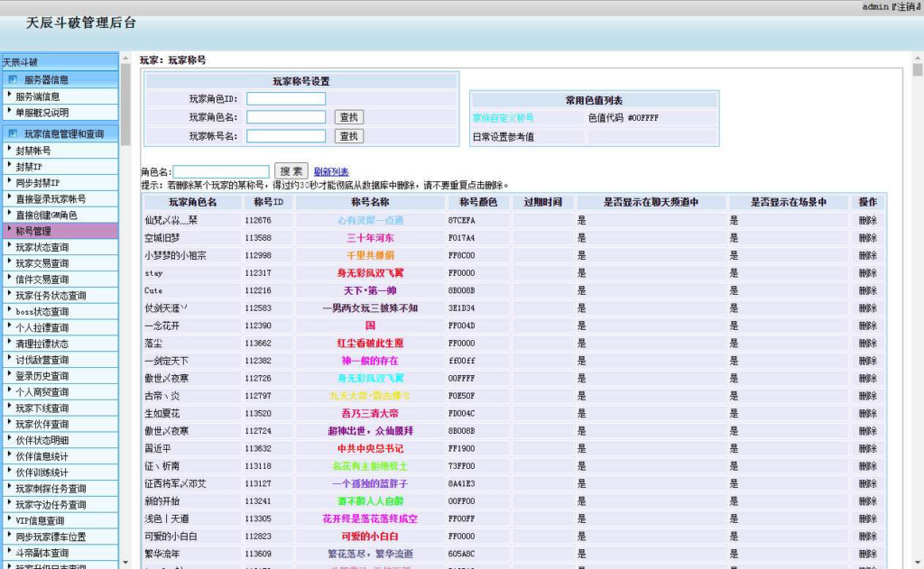This screenshot has height=569, width=924.
Task: Select title name 天下•第一帅
Action: point(370,290)
